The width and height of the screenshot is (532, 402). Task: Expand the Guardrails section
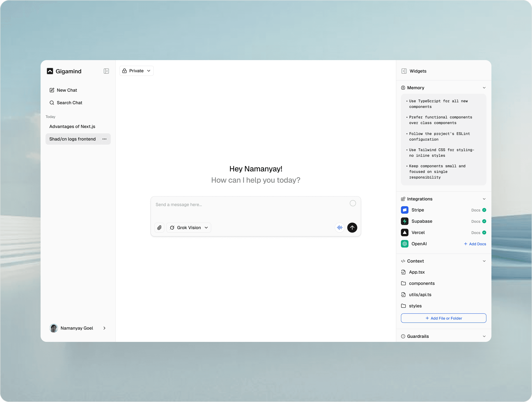pos(484,336)
